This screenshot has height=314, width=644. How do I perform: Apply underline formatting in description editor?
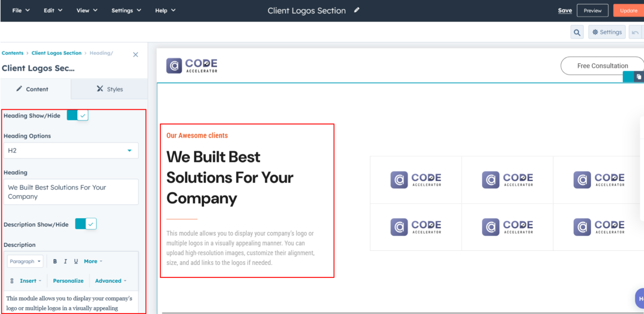pyautogui.click(x=76, y=261)
